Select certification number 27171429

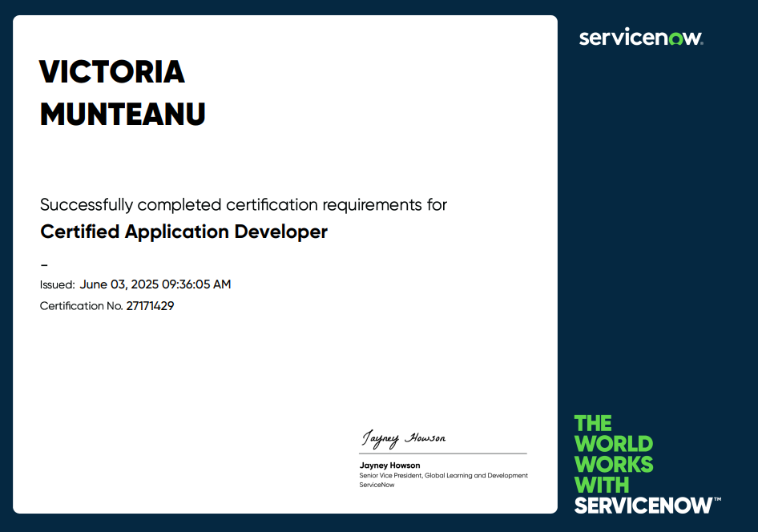coord(150,306)
